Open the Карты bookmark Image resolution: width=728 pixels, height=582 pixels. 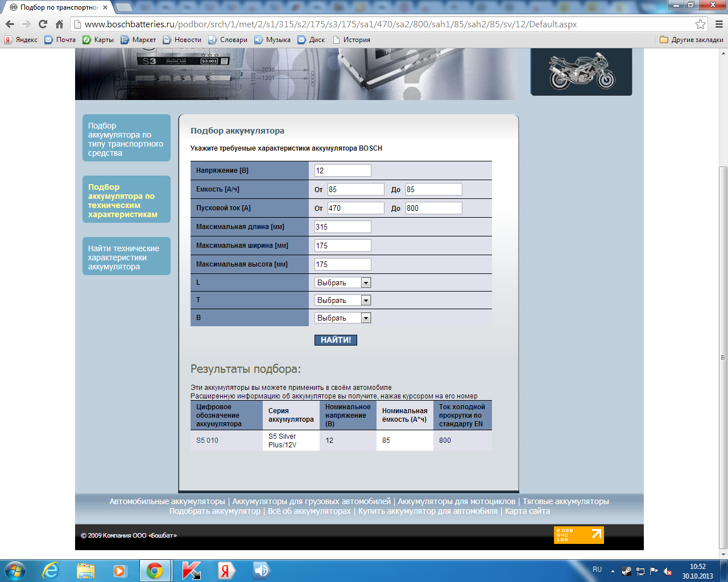(x=98, y=40)
